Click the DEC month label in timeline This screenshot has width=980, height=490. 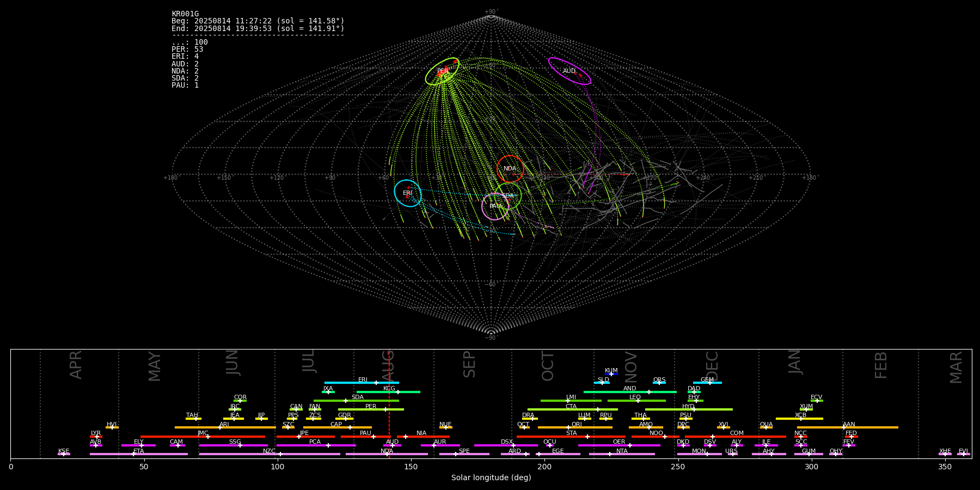tap(712, 366)
